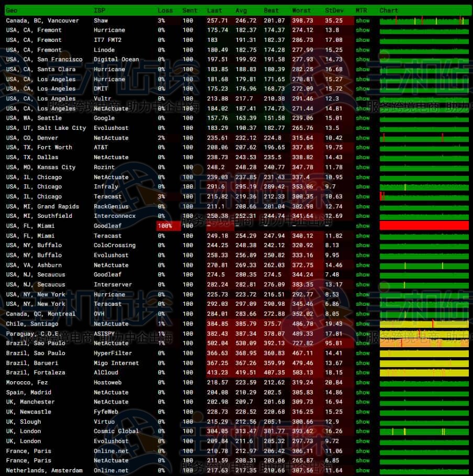
Task: Click 'FyfeWeb' ISP cell
Action: point(106,412)
